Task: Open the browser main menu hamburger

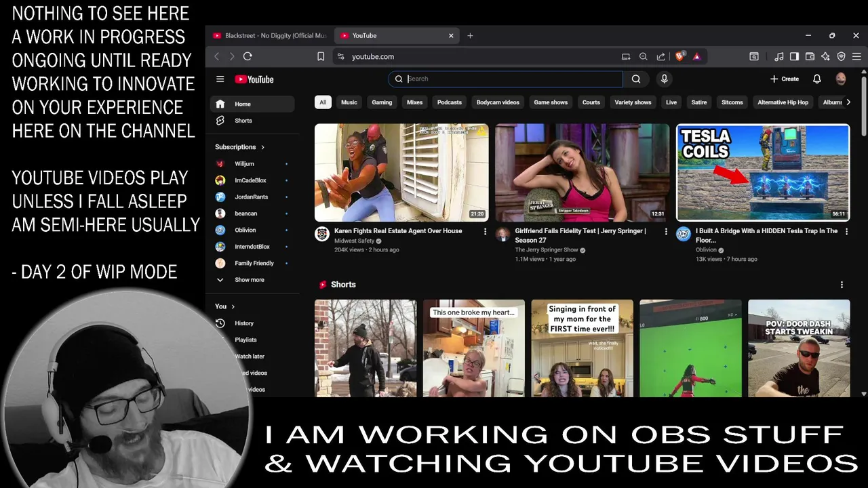Action: (x=857, y=56)
